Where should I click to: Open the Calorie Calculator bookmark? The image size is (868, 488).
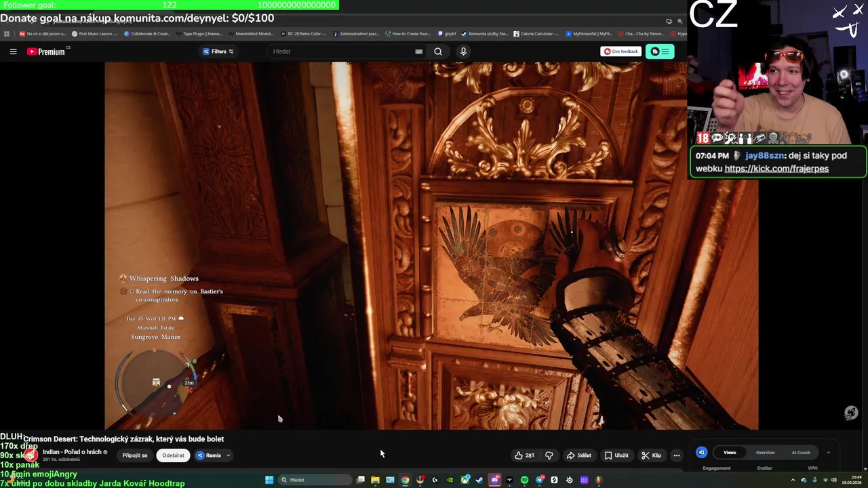tap(536, 33)
